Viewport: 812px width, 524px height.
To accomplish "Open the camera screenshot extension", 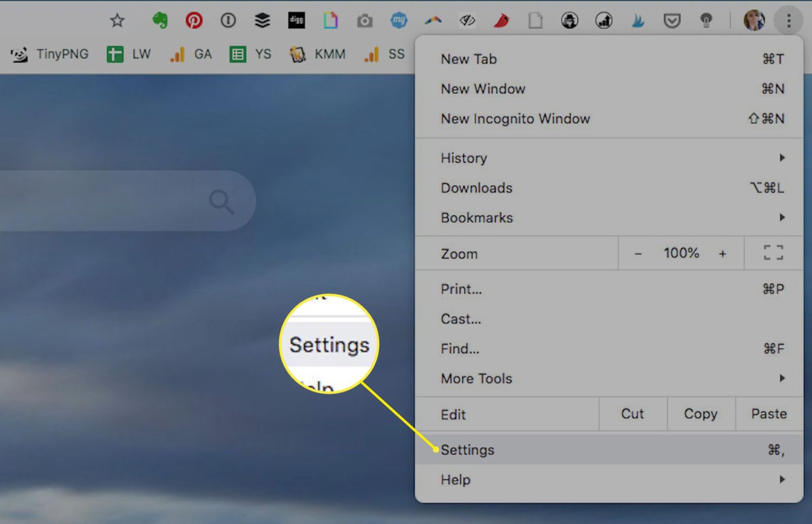I will (365, 20).
